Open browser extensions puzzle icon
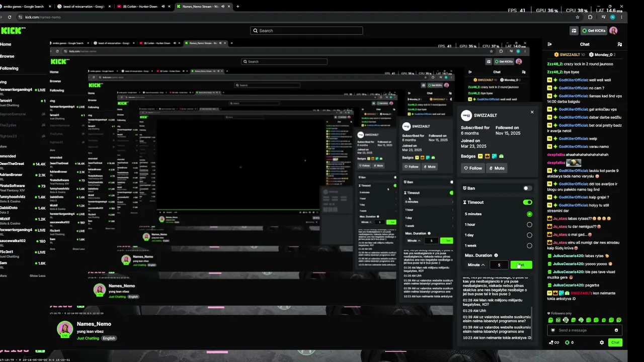 click(590, 17)
